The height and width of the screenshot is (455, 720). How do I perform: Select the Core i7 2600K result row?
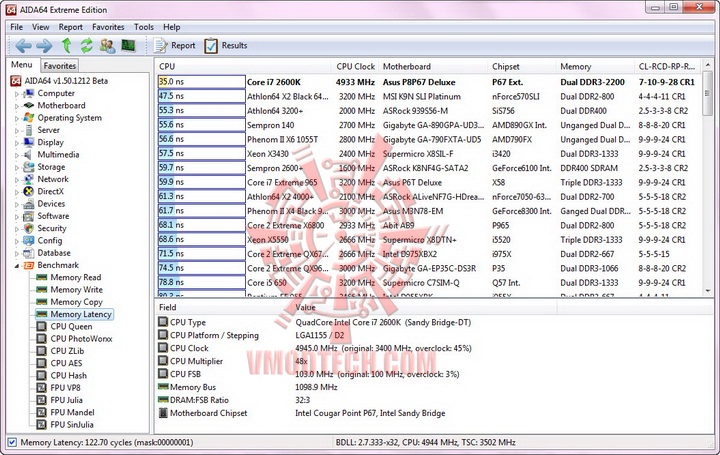[x=428, y=82]
